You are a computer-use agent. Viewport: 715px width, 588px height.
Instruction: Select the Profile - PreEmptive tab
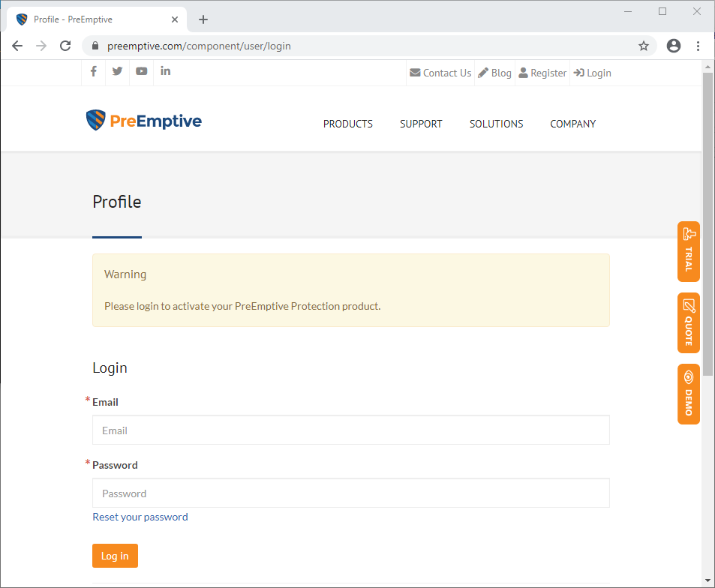[97, 19]
